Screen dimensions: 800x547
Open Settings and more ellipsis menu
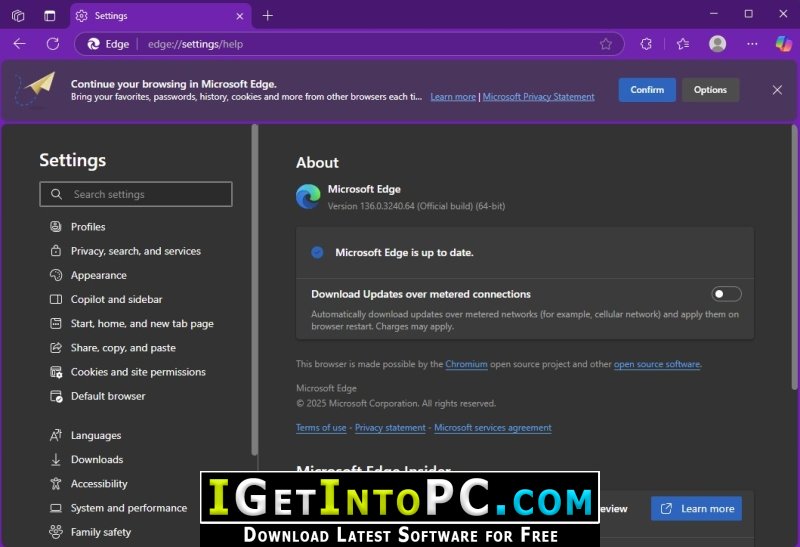coord(752,44)
